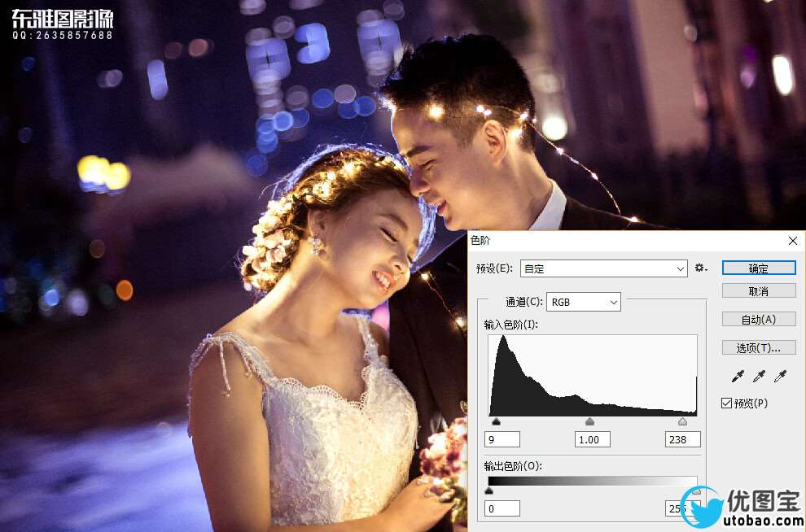Close the 色阶 Levels dialog

(793, 240)
